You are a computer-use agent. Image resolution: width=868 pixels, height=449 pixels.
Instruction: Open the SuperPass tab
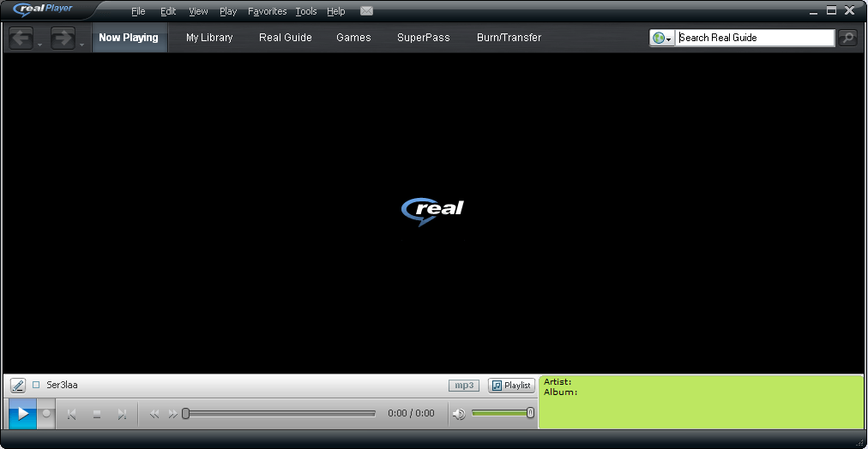click(x=424, y=38)
